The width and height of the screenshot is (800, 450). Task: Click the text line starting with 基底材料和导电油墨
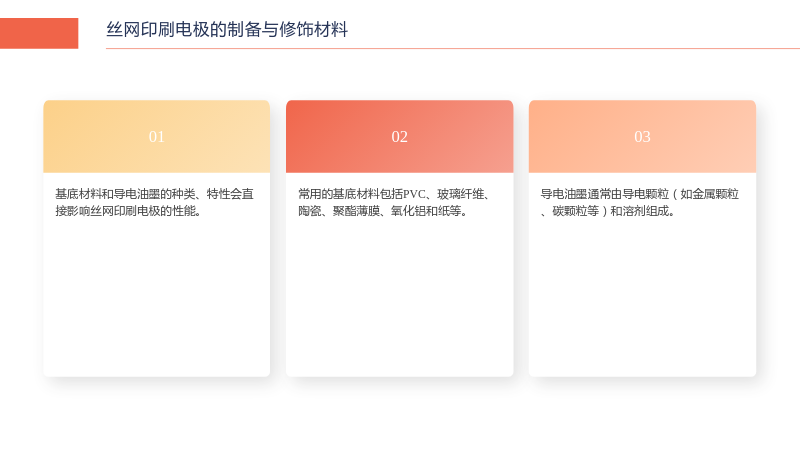155,194
